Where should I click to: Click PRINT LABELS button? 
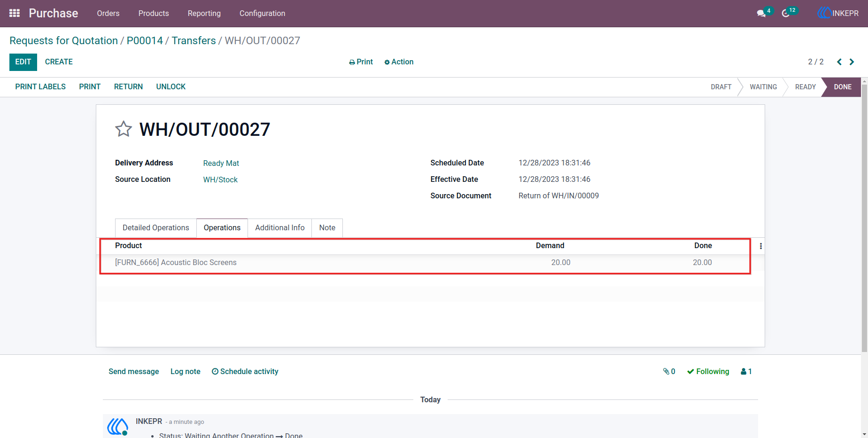[40, 87]
